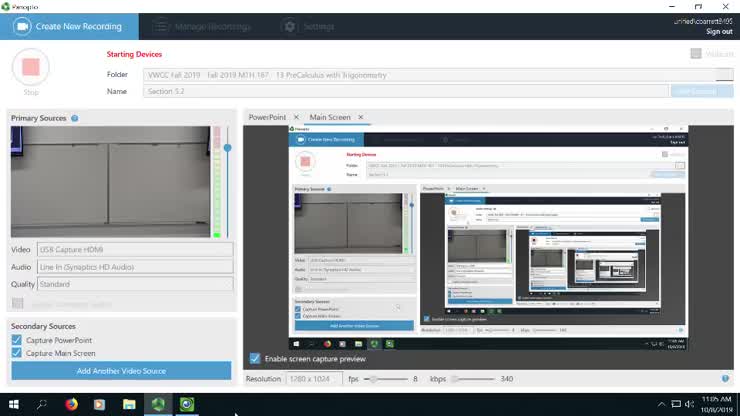Click the Sign out link

[718, 32]
